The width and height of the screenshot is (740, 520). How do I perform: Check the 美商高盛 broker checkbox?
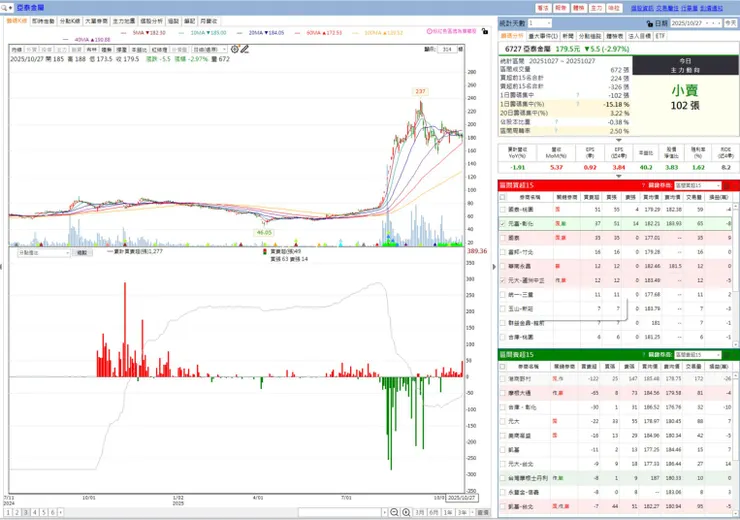tap(503, 436)
